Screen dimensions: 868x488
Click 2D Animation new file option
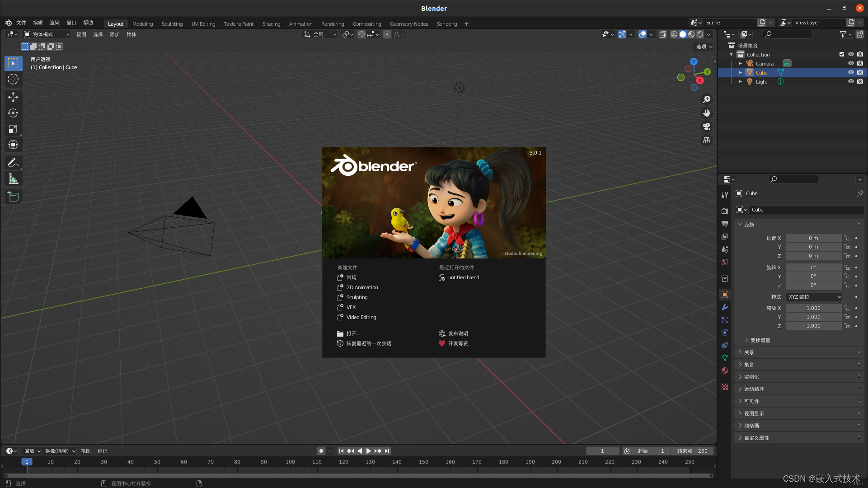click(x=362, y=287)
